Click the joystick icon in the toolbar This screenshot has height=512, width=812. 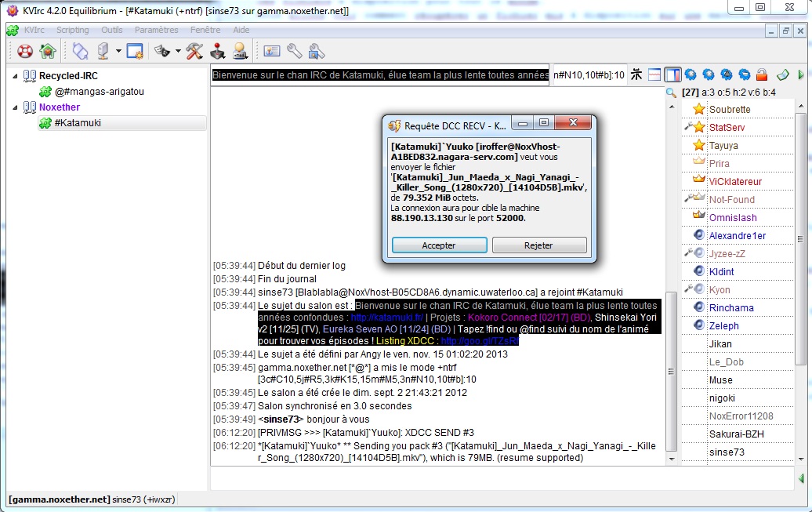pyautogui.click(x=217, y=52)
